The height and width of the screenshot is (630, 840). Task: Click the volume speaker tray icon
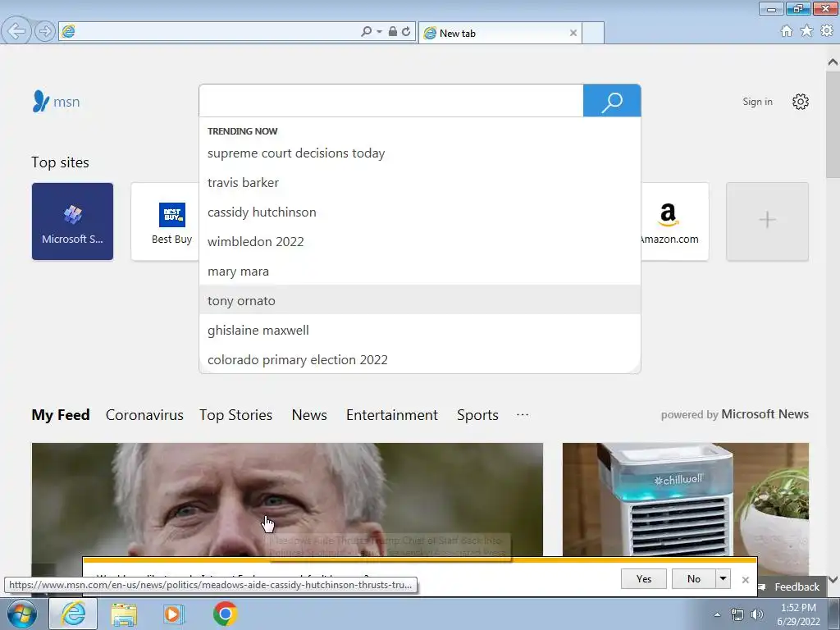click(756, 615)
